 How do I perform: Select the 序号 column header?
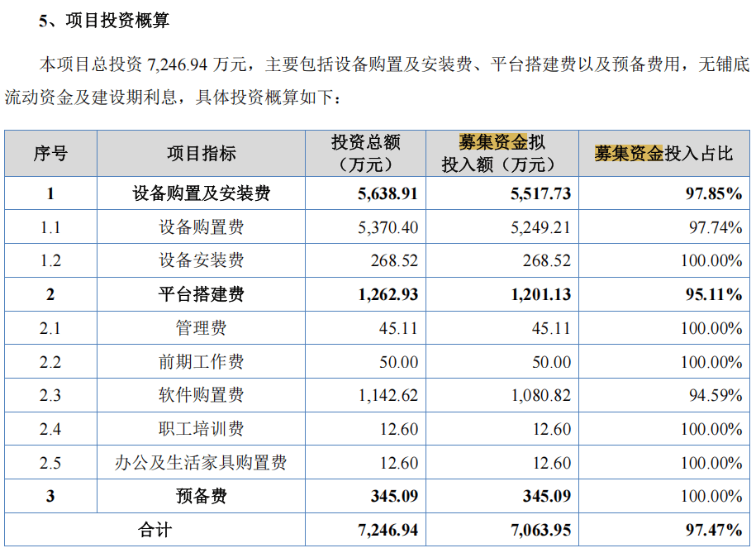50,153
